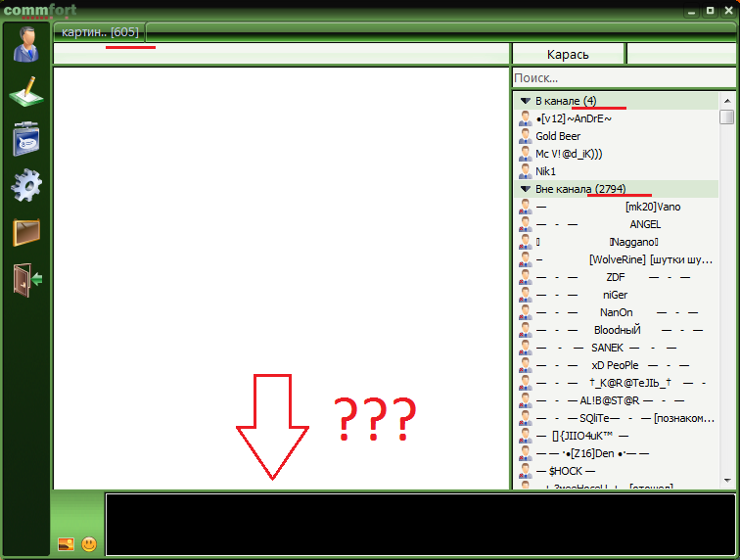Screen dimensions: 740x560
Task: Collapse the "В канале (4)" group
Action: pyautogui.click(x=526, y=101)
